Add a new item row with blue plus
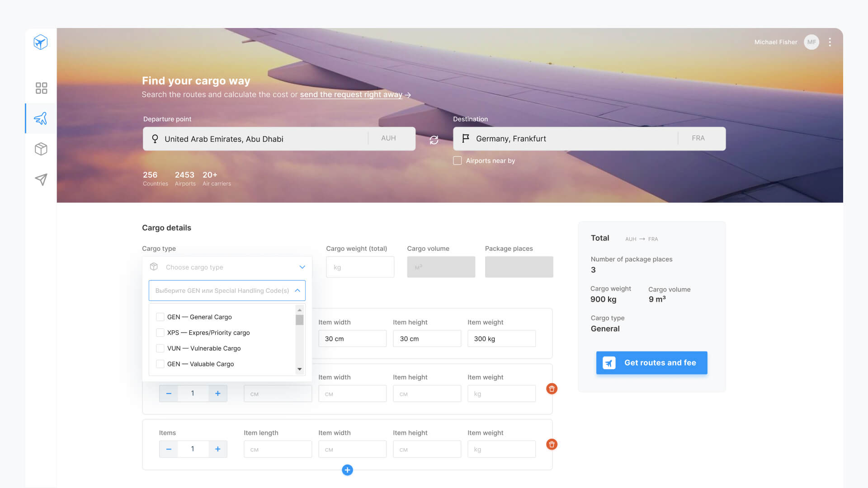The image size is (868, 488). coord(347,470)
